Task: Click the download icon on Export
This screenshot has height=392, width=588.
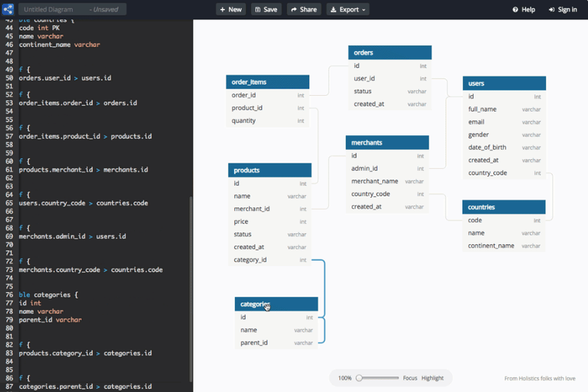Action: tap(333, 9)
